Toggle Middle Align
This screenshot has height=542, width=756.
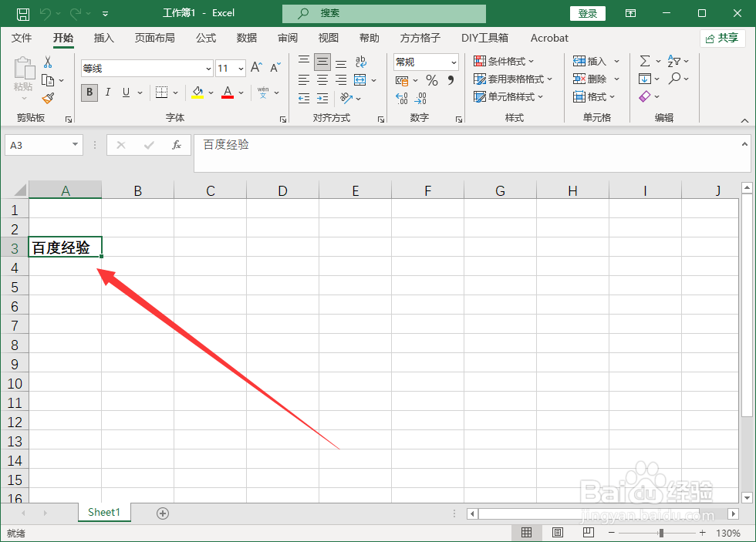point(322,62)
